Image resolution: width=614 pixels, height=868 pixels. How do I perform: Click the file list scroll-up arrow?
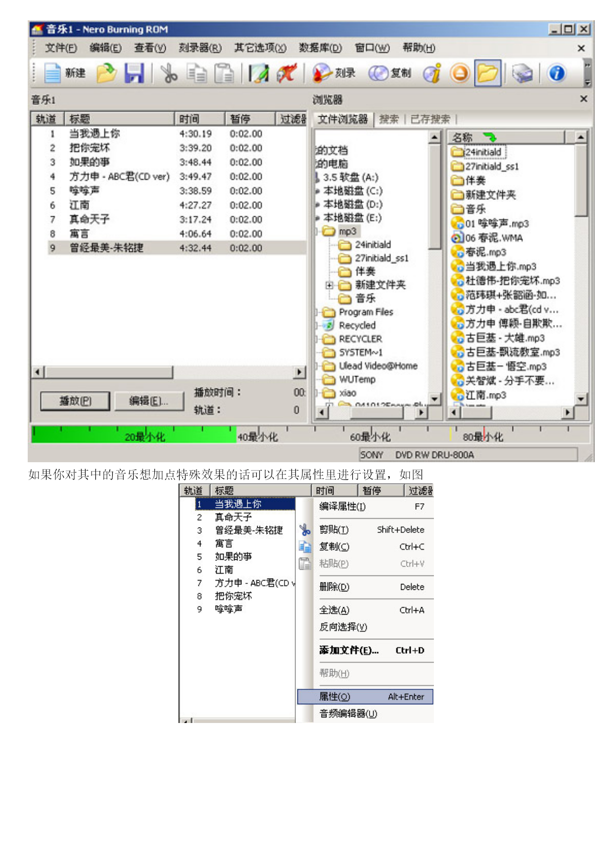pyautogui.click(x=581, y=137)
